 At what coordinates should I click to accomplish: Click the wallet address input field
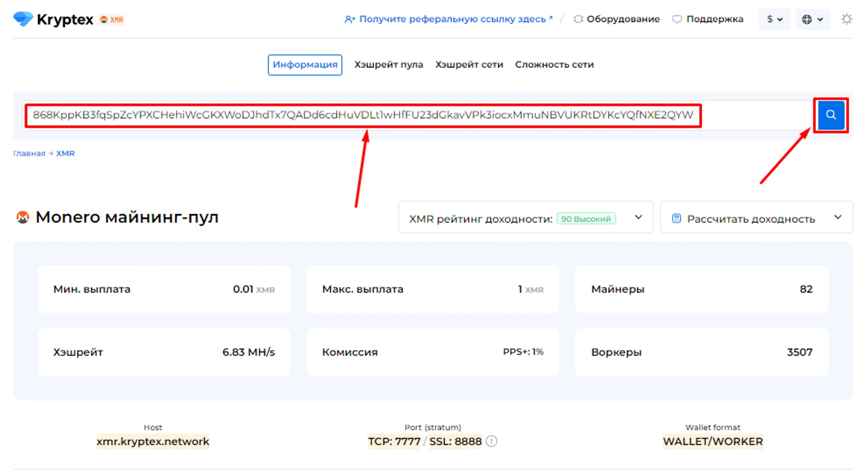coord(363,115)
